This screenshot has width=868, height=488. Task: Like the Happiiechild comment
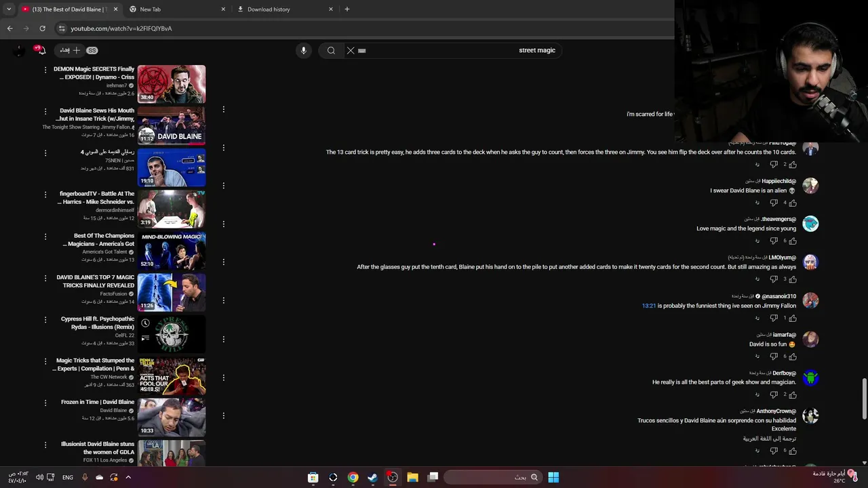pos(793,203)
